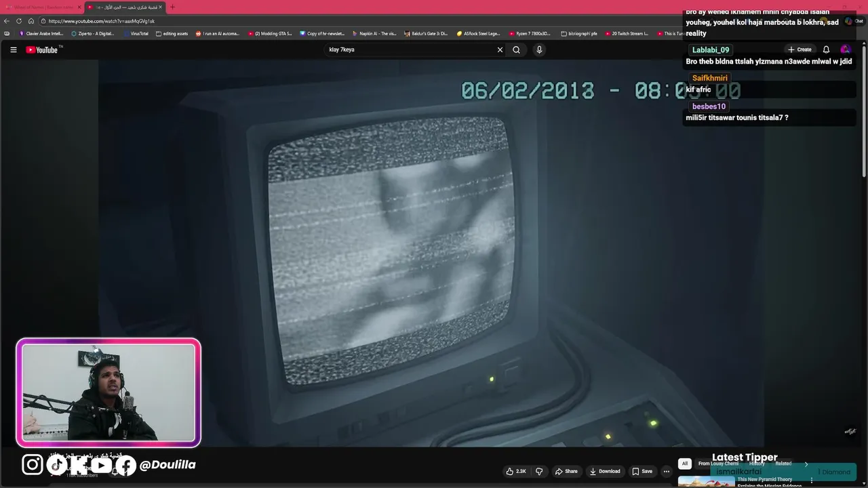This screenshot has width=868, height=488.
Task: Dislike the video with thumbs down
Action: (539, 471)
